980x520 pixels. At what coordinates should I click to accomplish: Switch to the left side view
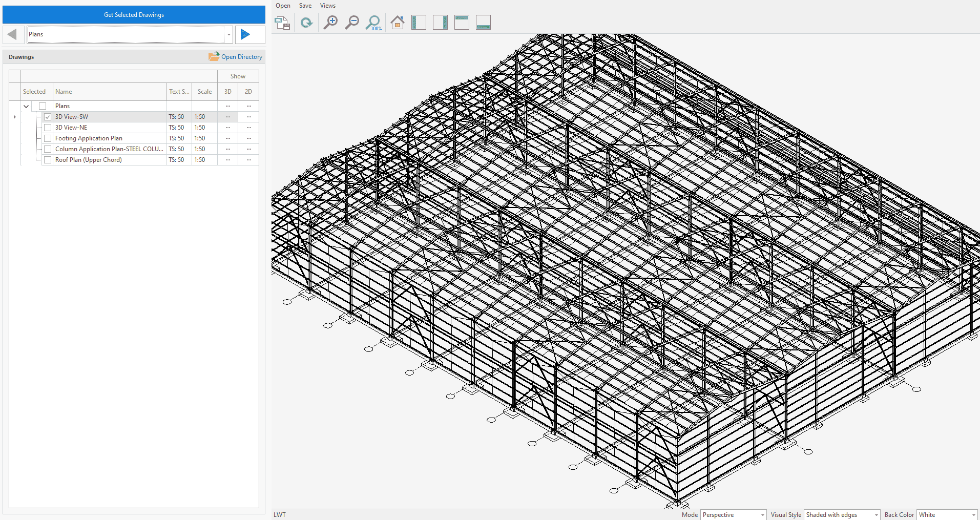coord(419,23)
